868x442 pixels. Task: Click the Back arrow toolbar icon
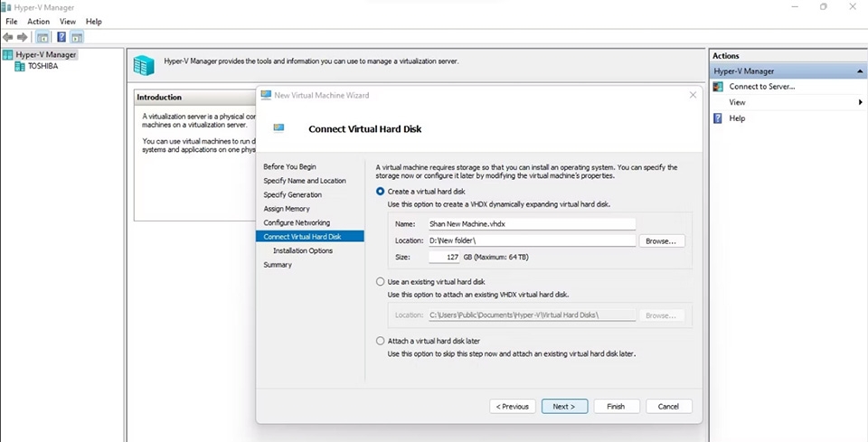8,37
